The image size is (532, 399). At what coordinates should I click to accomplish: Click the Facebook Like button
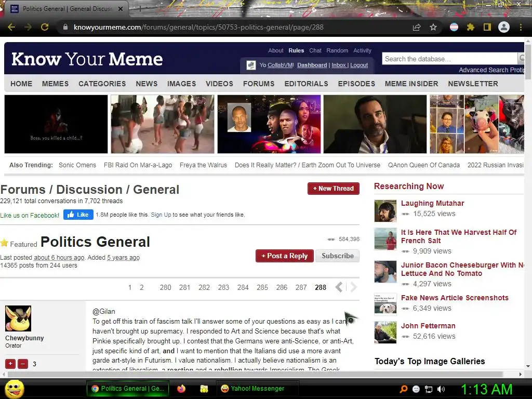pyautogui.click(x=78, y=215)
